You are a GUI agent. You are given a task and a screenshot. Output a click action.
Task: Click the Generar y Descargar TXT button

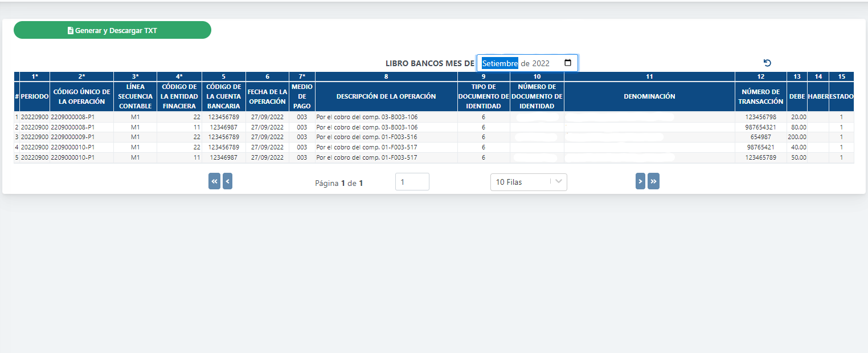112,30
